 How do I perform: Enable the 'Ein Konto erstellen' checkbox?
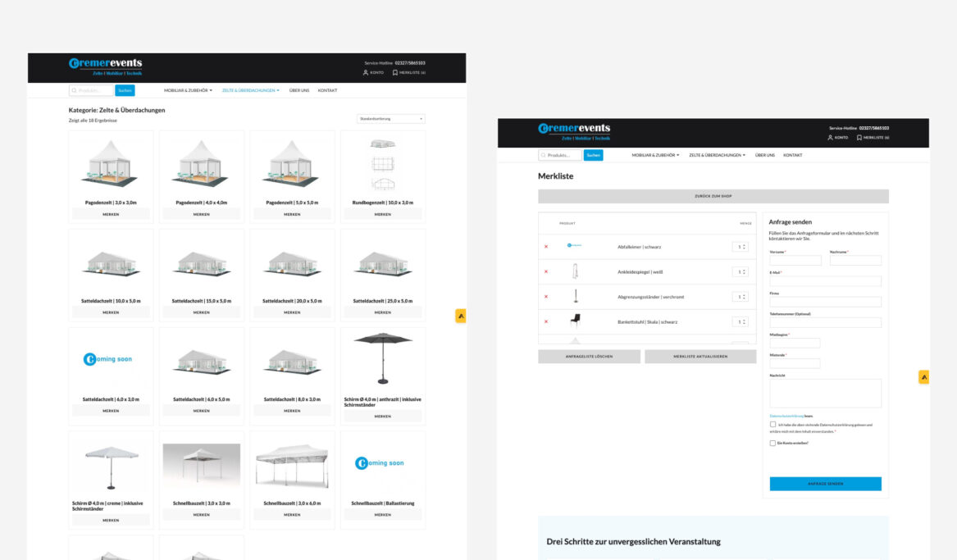point(772,443)
